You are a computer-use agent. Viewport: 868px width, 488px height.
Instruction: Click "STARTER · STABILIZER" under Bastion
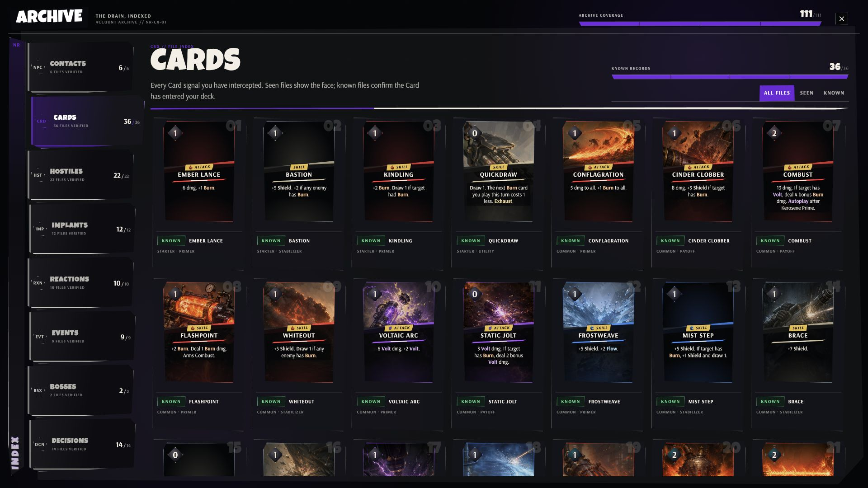(x=279, y=251)
